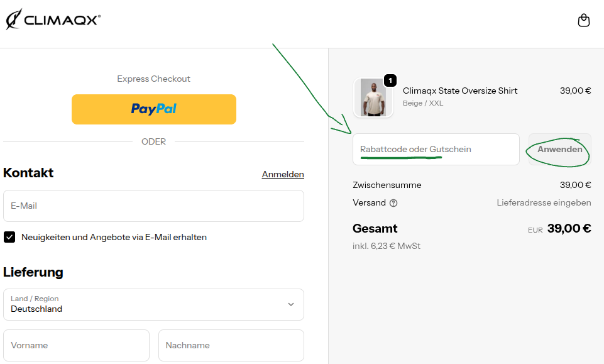Click the chevron arrow in the country selector
This screenshot has width=604, height=364.
pos(291,304)
